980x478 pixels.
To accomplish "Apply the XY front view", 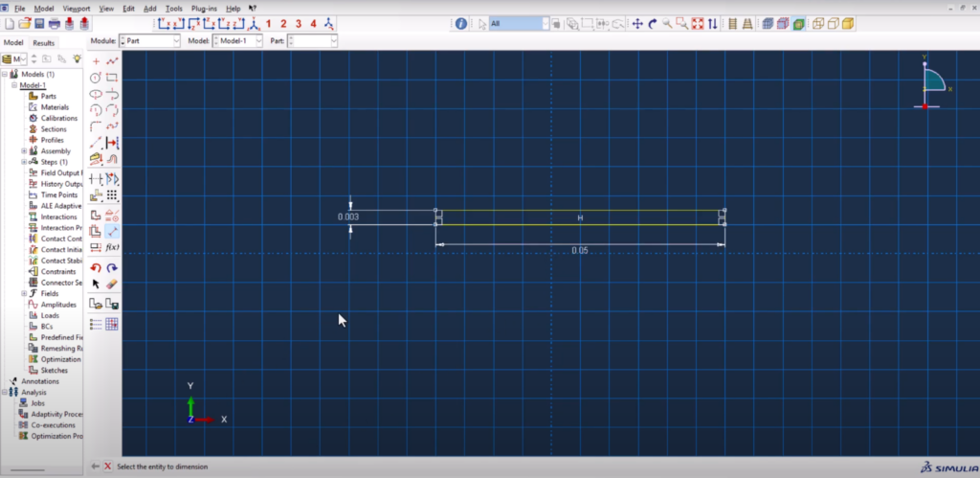I will (165, 24).
